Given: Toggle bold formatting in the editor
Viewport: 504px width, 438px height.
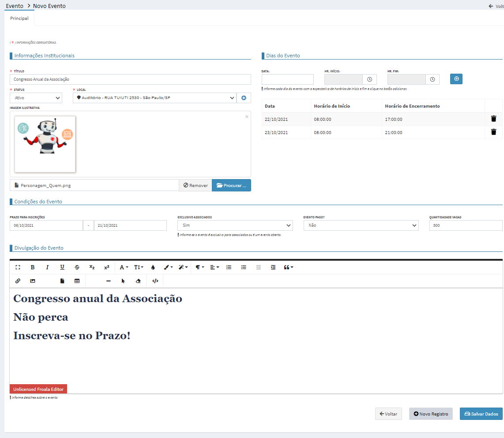Looking at the screenshot, I should pos(33,267).
